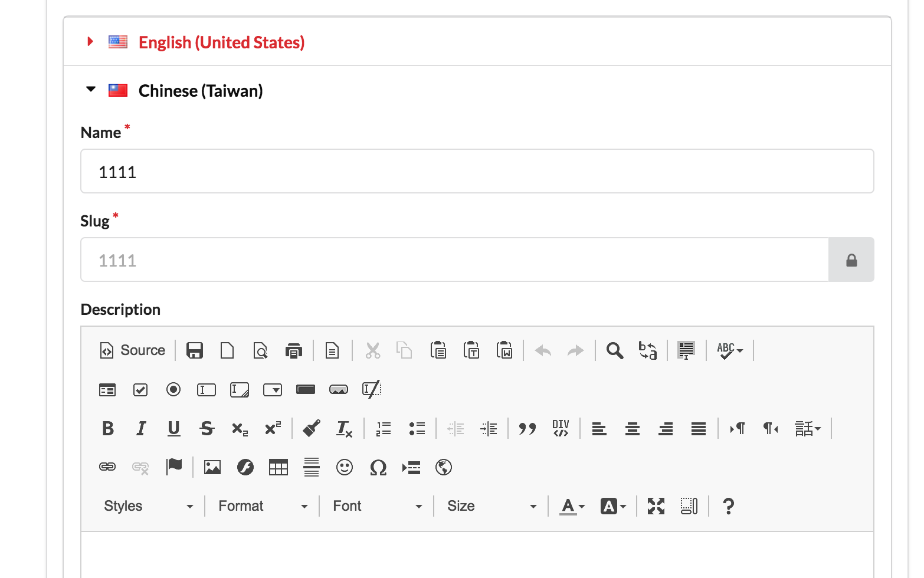Screen dimensions: 924x578
Task: Align text right
Action: 666,428
